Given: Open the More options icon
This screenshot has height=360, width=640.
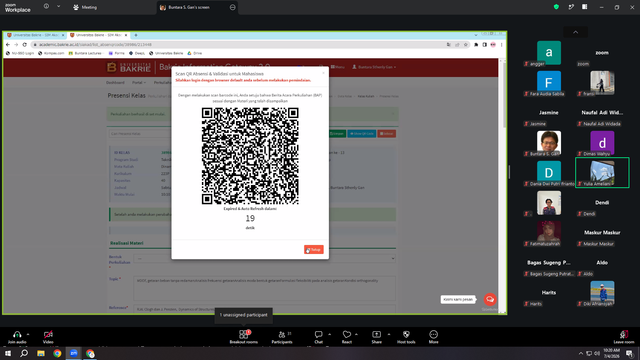Looking at the screenshot, I should [433, 334].
